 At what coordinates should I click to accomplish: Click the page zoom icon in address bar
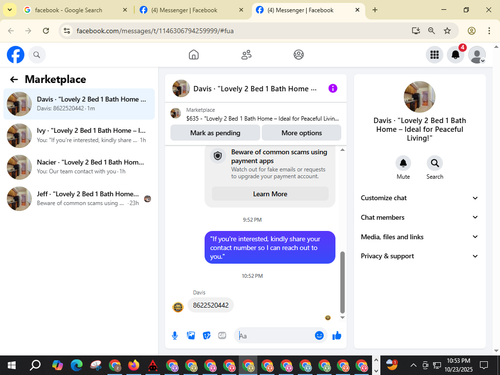pos(431,31)
